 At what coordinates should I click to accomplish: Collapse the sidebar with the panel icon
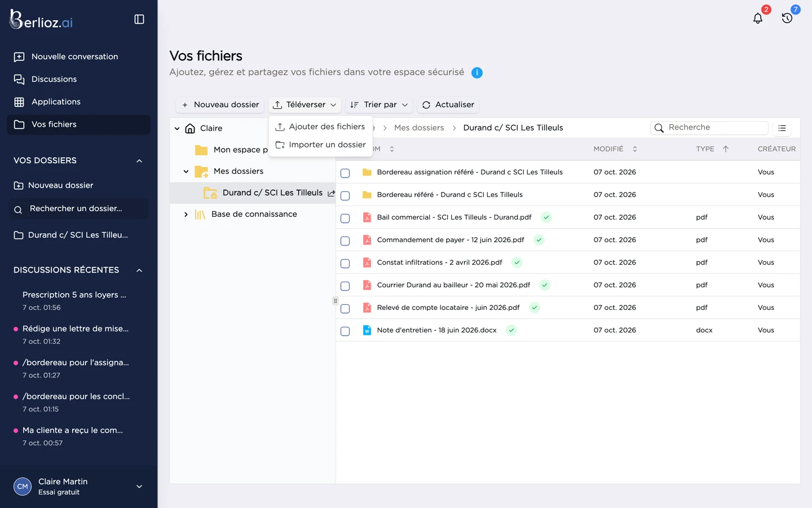(x=139, y=19)
